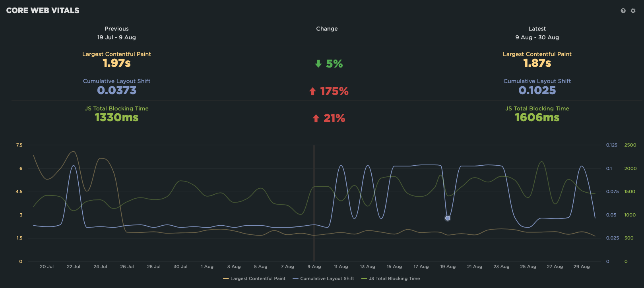Click the previous blocking time value 1330ms
This screenshot has width=644, height=288.
pos(116,118)
